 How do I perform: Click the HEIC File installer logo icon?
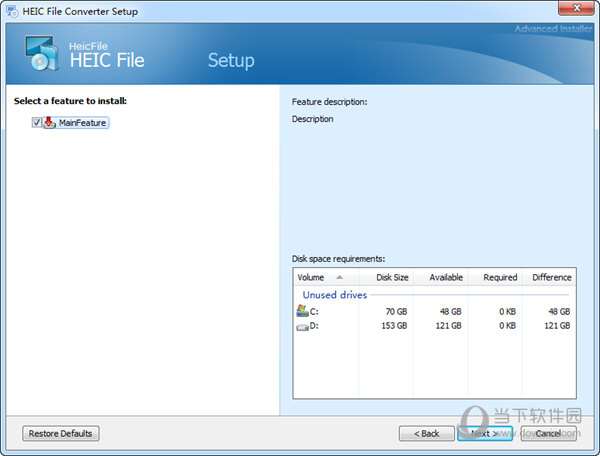(x=41, y=53)
